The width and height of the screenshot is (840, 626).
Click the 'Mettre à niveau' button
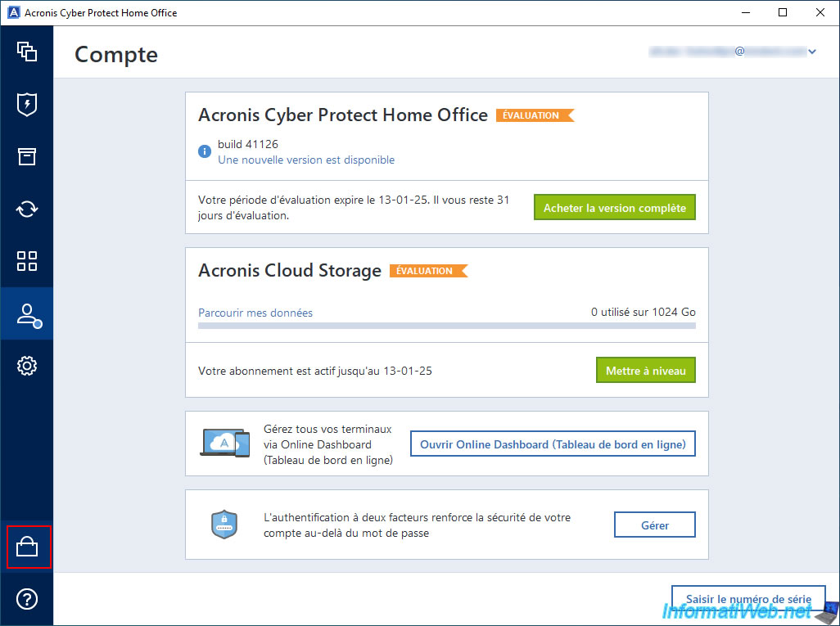click(x=645, y=371)
